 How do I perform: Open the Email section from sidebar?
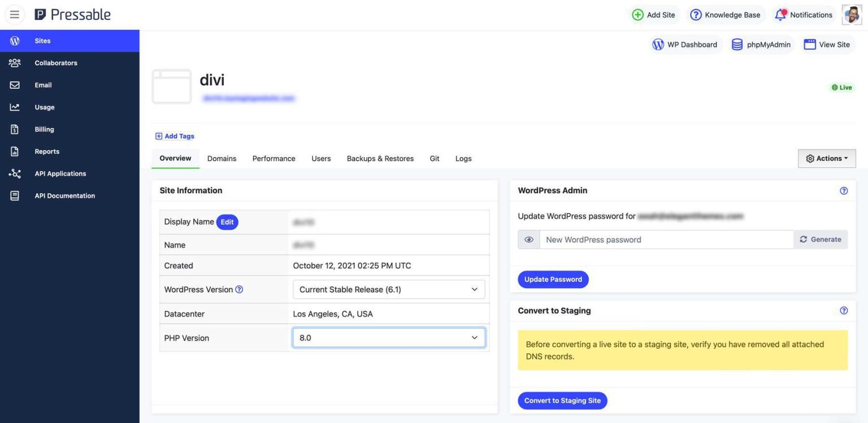tap(43, 85)
